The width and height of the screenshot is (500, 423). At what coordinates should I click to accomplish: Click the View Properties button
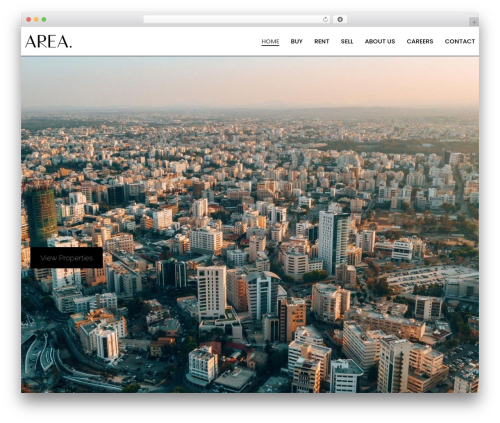tap(66, 258)
